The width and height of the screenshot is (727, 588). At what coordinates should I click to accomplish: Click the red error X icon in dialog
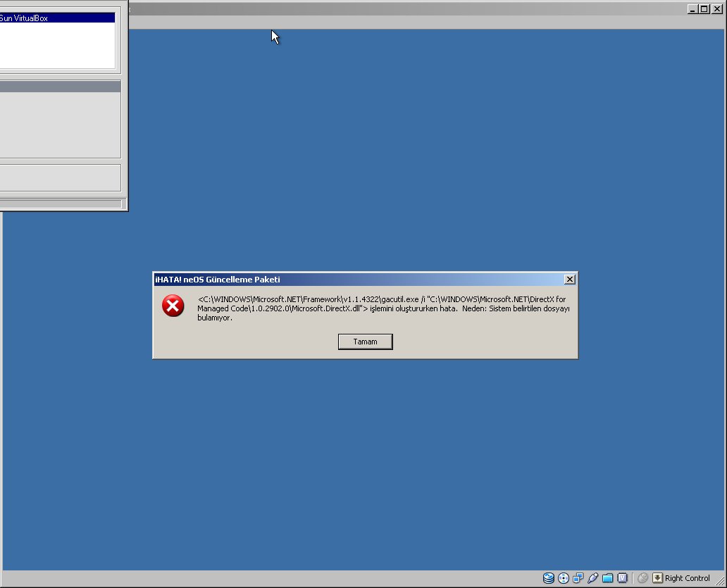(x=173, y=306)
